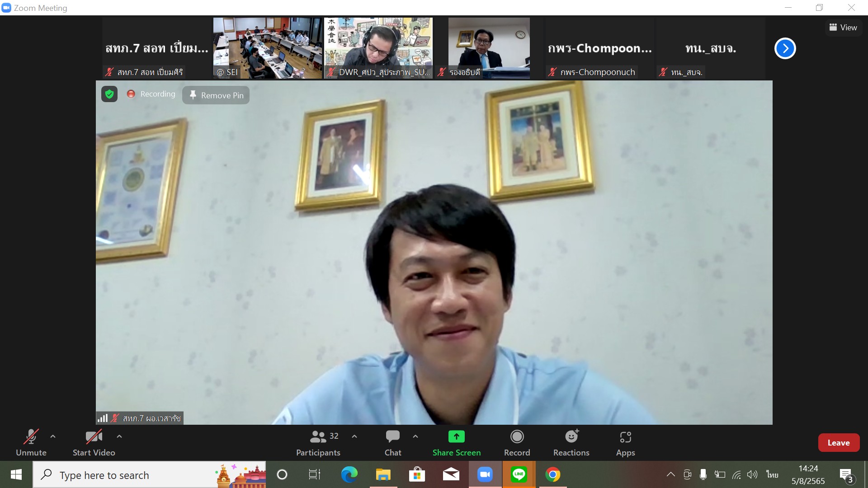868x488 pixels.
Task: Open Cortana from taskbar
Action: tap(282, 474)
